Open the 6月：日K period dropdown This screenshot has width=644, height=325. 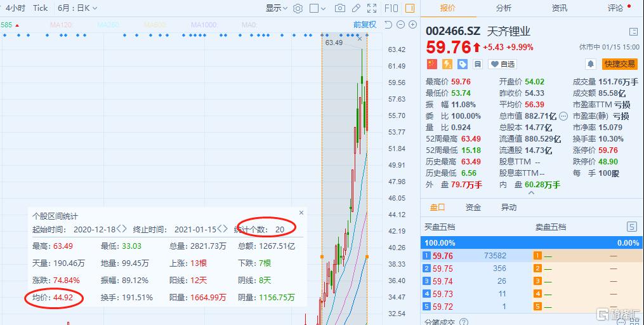77,8
